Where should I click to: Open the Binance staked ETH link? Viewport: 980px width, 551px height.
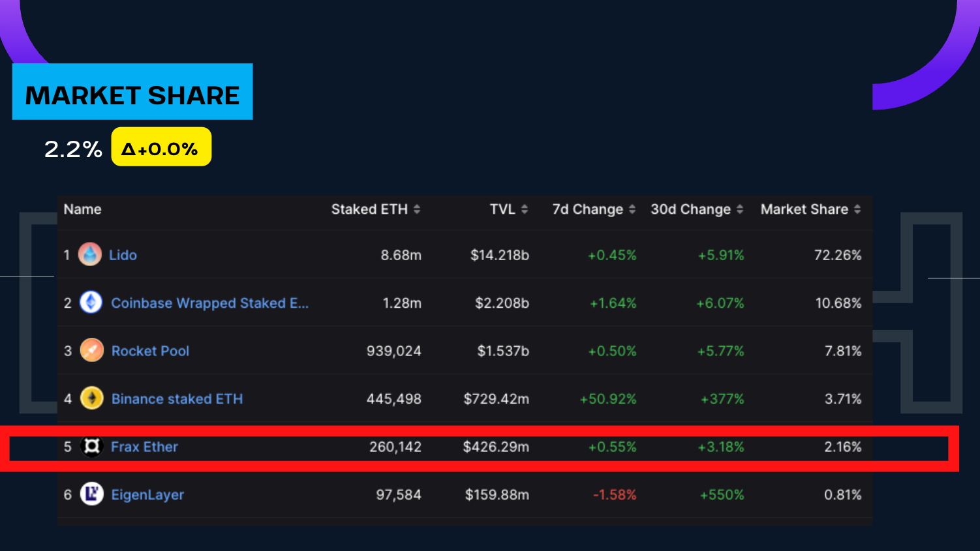point(177,398)
